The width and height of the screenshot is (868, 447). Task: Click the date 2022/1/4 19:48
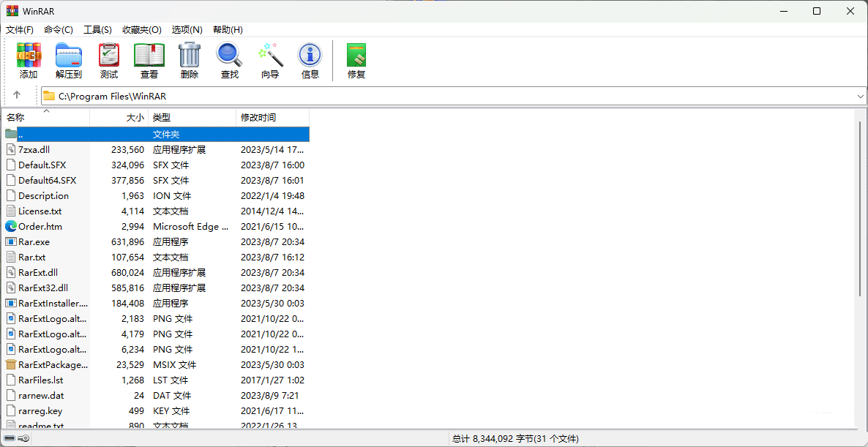(x=272, y=196)
